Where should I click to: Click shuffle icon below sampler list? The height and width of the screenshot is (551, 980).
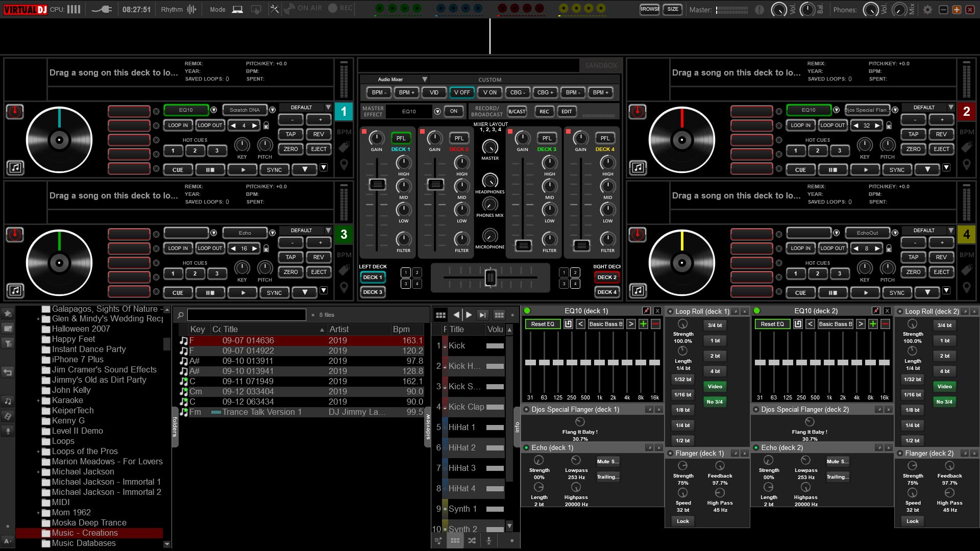[x=472, y=540]
